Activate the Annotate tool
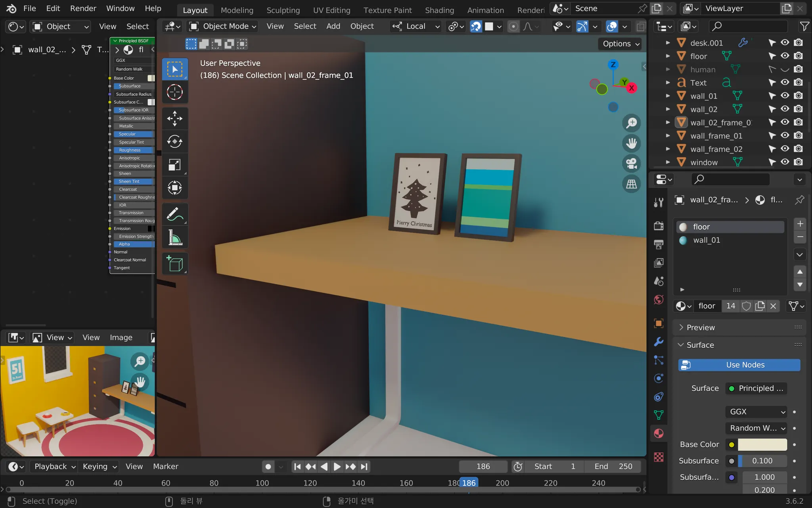 [174, 215]
